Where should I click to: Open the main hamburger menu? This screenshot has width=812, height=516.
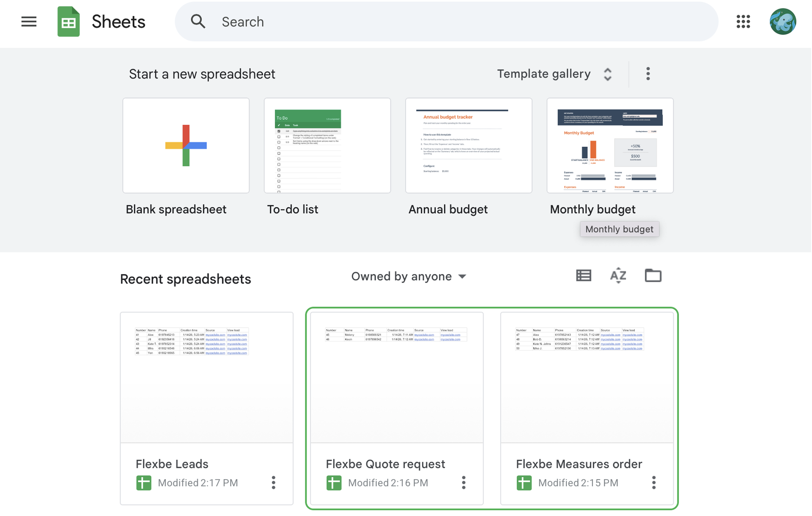29,22
